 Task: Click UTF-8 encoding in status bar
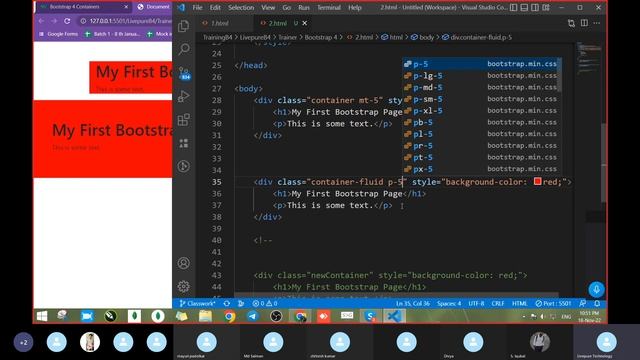coord(476,304)
